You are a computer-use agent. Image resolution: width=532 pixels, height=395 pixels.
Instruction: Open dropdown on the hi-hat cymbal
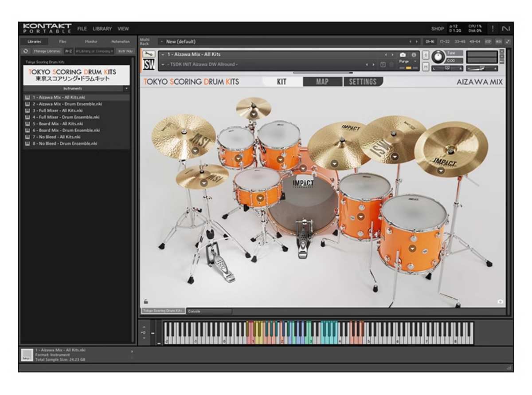point(203,182)
